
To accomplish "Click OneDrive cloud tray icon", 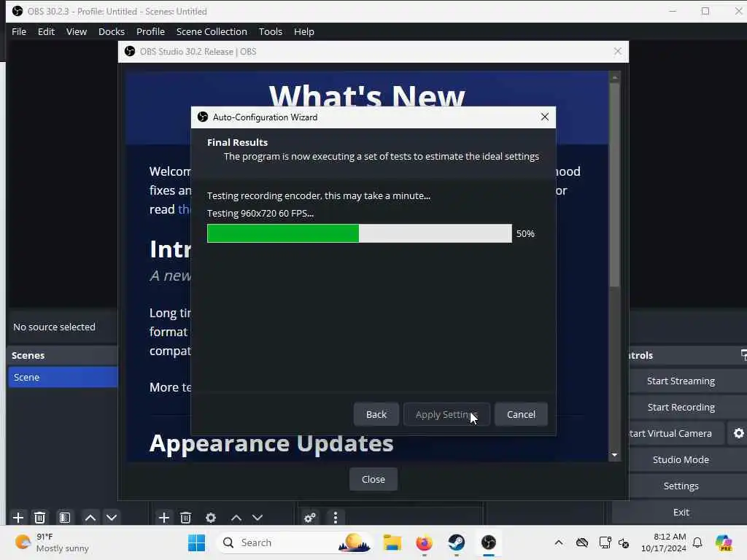I will (582, 542).
